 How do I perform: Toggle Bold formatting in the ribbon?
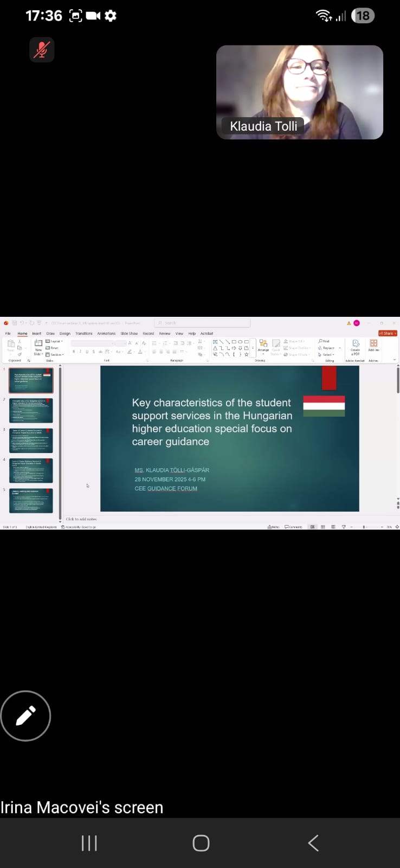(x=74, y=352)
